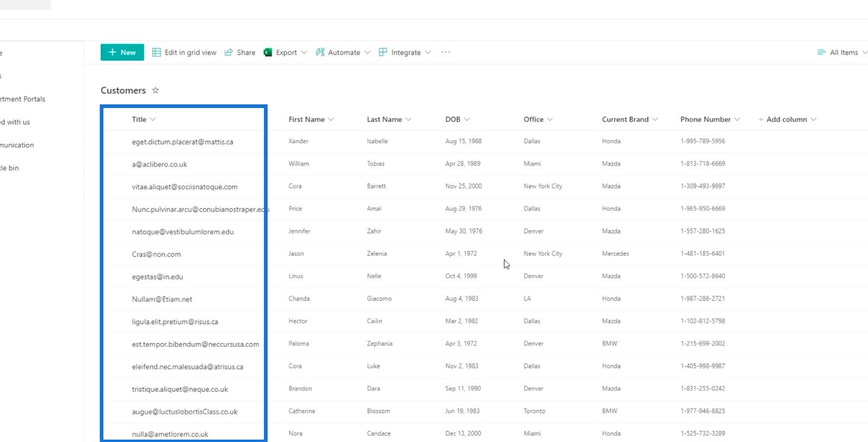Screen dimensions: 868x442
Task: Open the DOB column header options
Action: click(x=457, y=119)
